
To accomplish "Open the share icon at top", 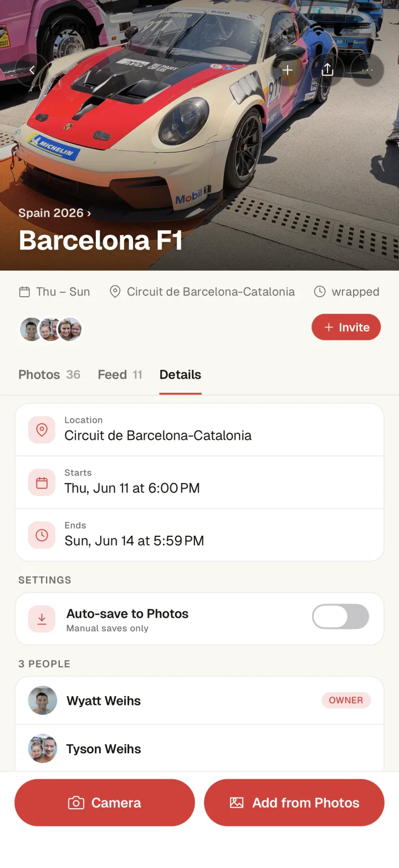I will (x=328, y=70).
